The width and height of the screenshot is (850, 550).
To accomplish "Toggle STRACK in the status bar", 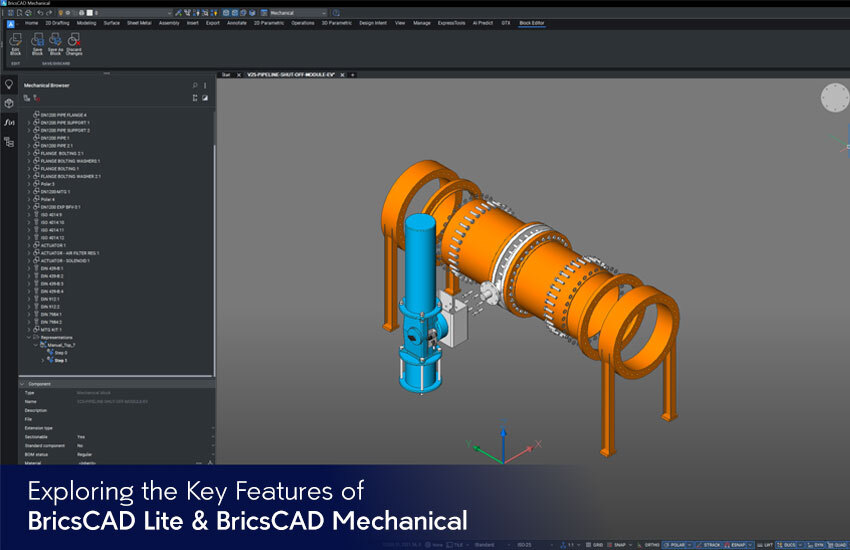I will 709,545.
